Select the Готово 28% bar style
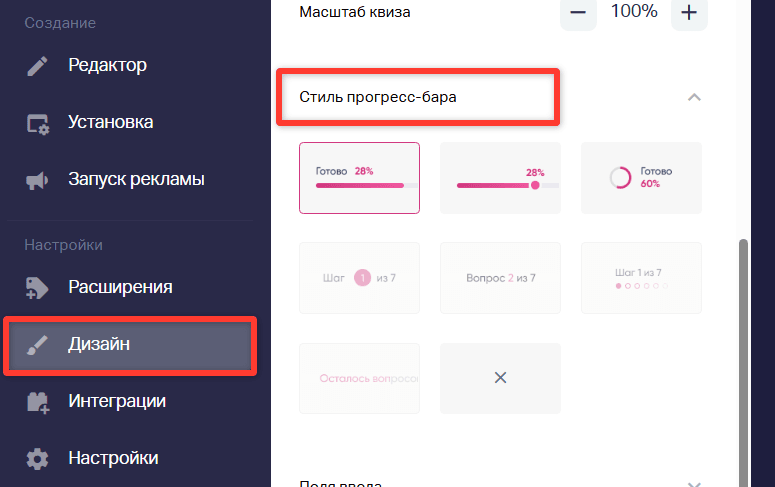 coord(359,178)
